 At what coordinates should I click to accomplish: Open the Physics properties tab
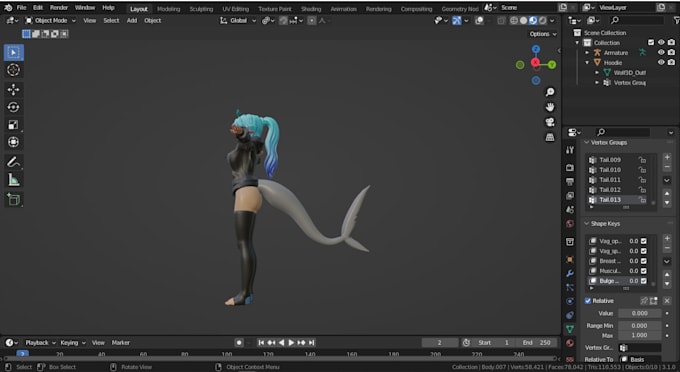[570, 301]
